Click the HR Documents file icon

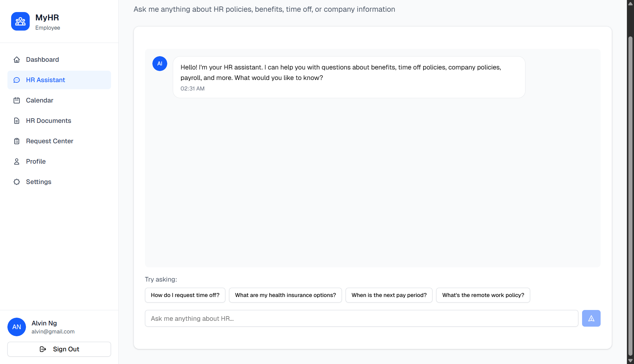tap(17, 121)
